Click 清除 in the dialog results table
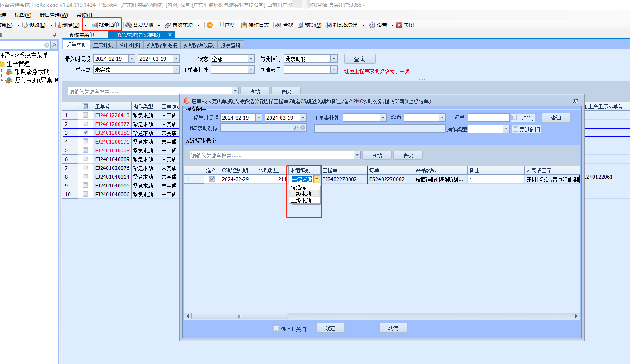630x364 pixels. click(x=408, y=155)
